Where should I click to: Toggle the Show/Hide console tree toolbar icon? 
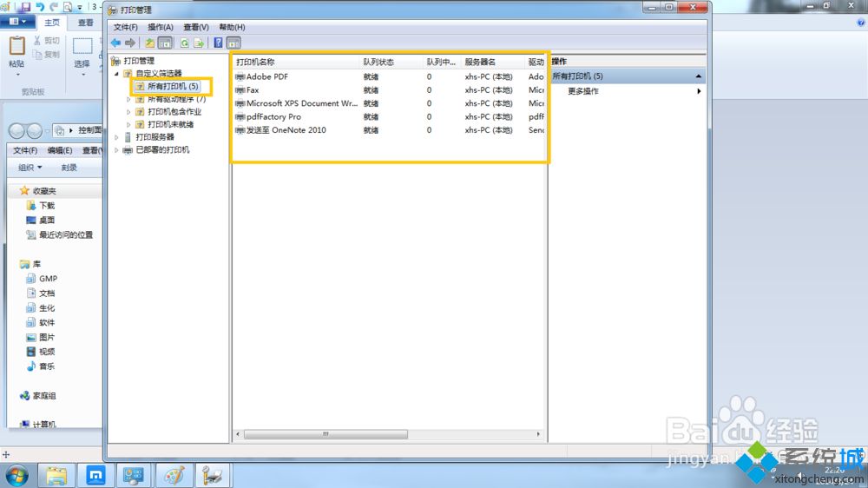click(x=165, y=43)
